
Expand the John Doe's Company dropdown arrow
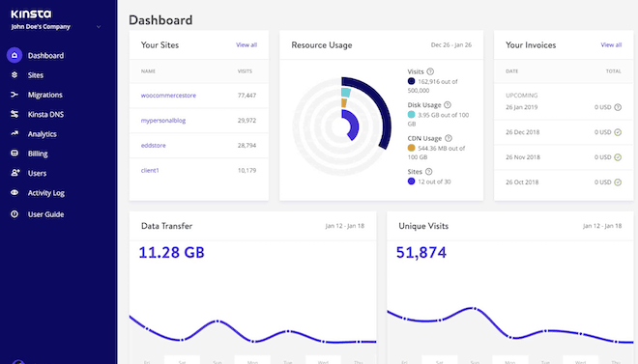(99, 27)
